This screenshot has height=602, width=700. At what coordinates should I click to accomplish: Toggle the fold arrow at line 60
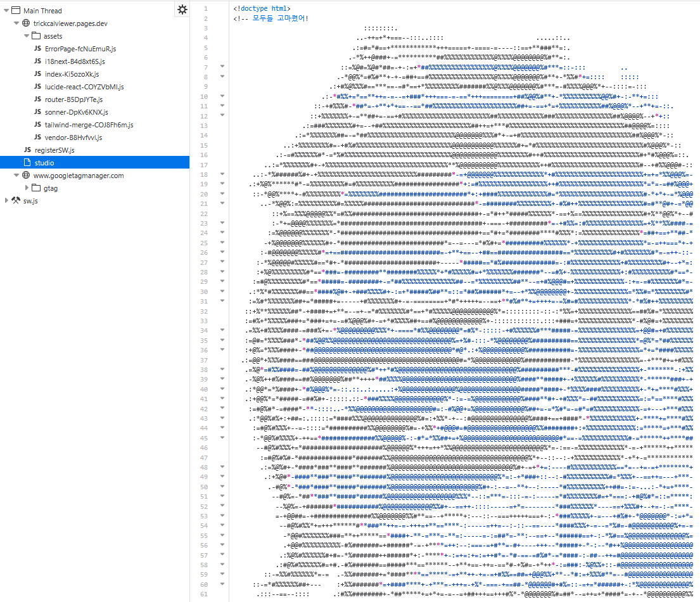point(222,584)
